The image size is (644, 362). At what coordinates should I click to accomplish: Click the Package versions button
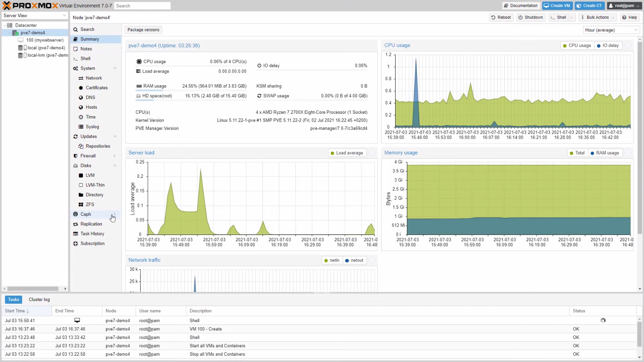(143, 30)
